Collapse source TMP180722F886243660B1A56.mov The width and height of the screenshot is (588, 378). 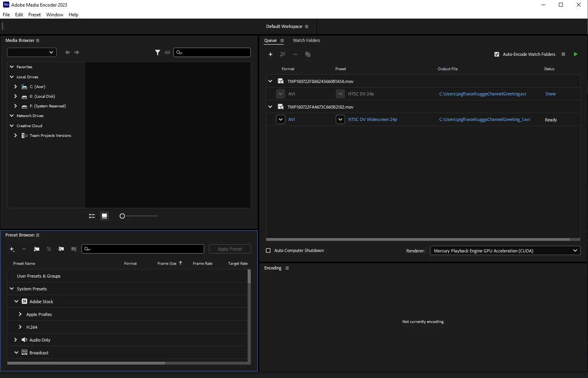tap(270, 81)
